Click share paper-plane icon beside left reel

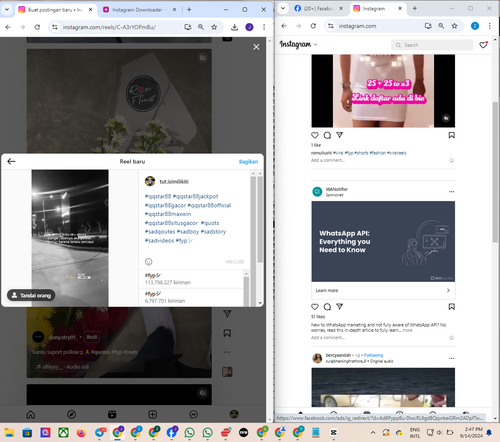227,314
